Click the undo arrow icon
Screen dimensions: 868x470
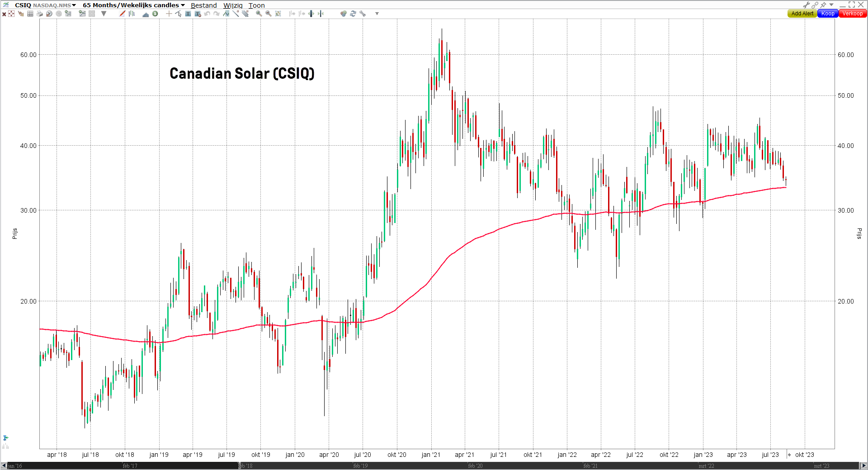(x=207, y=14)
